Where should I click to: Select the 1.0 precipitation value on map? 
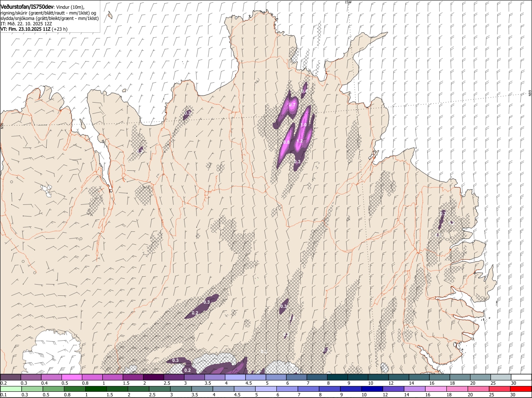pyautogui.click(x=303, y=125)
